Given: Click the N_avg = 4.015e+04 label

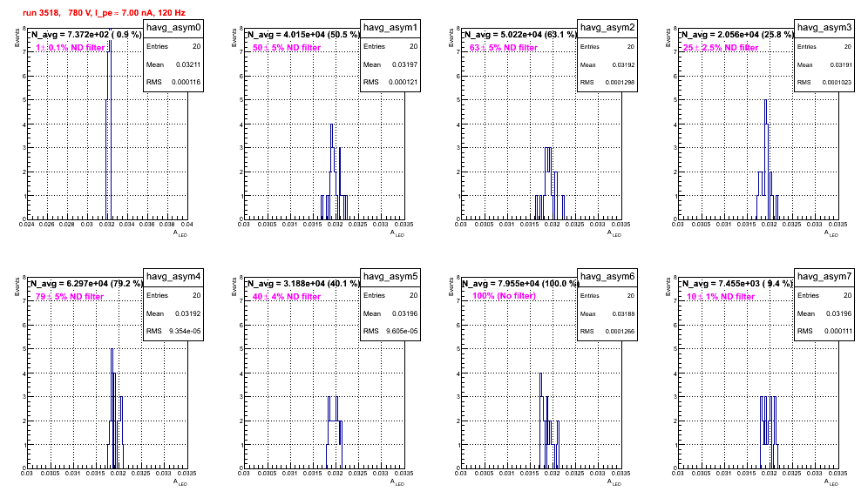Looking at the screenshot, I should (303, 34).
